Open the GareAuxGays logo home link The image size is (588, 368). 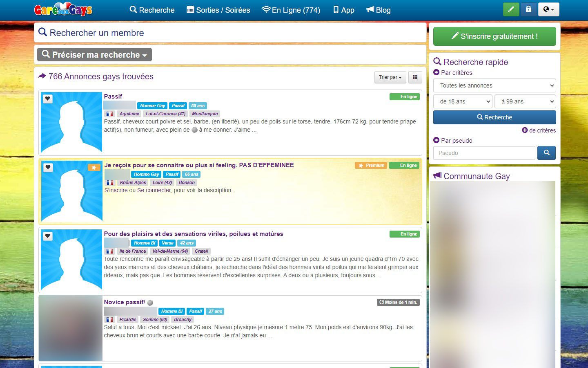(x=63, y=10)
